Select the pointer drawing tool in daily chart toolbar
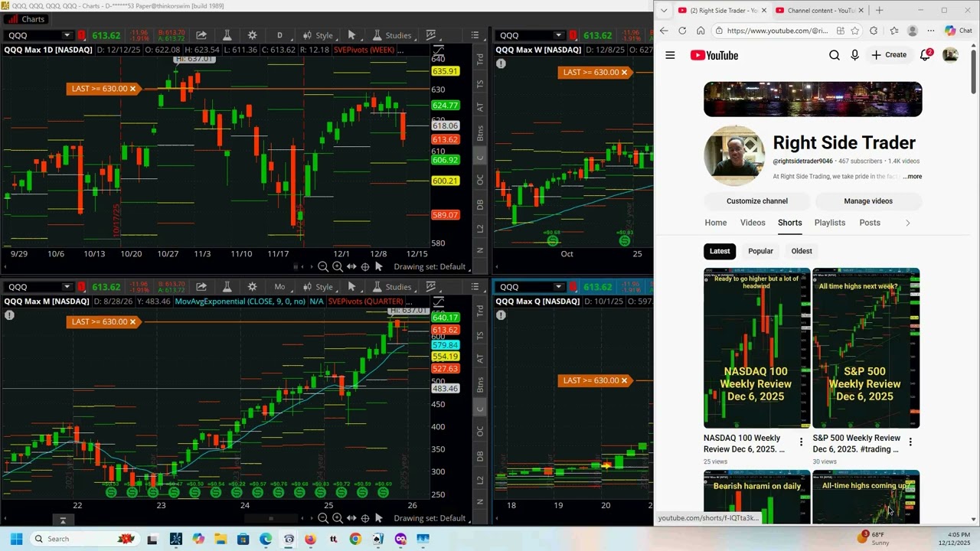980x551 pixels. [351, 35]
